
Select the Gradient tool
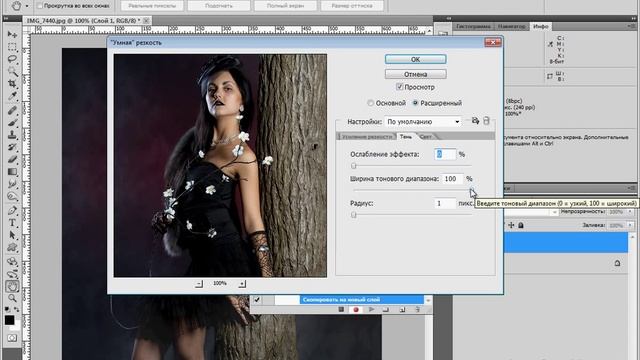[x=12, y=172]
